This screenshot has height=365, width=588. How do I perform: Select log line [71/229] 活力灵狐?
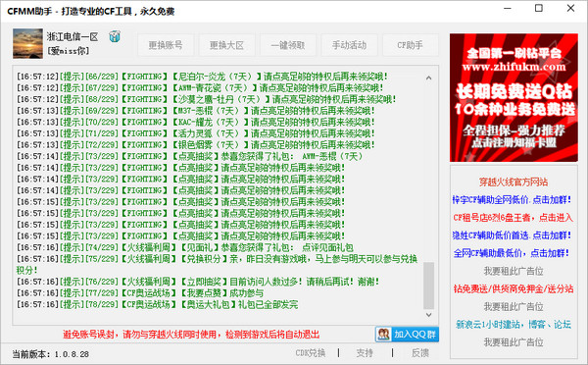195,133
